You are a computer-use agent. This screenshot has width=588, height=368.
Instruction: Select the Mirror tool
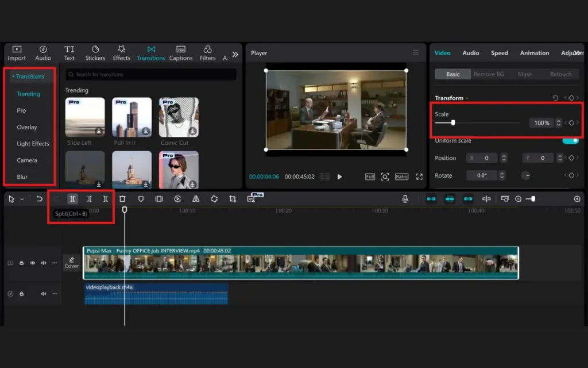[195, 198]
